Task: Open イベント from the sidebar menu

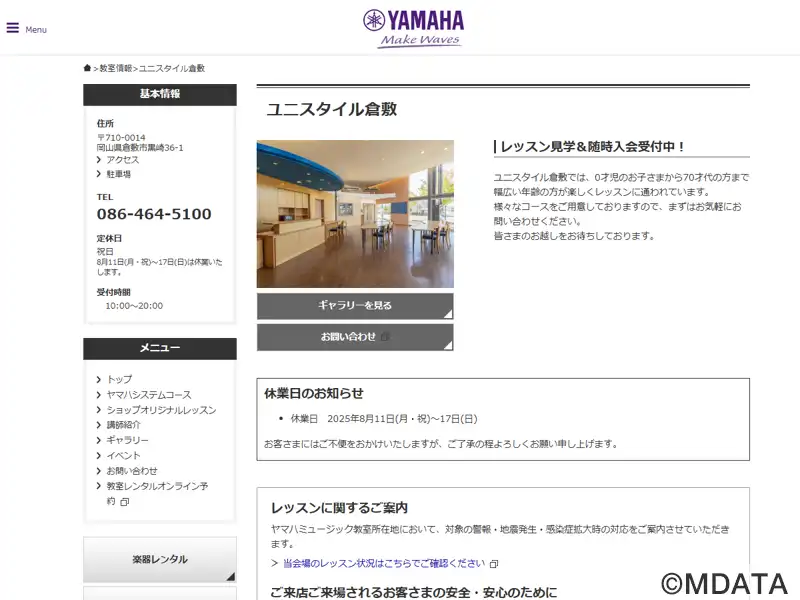Action: click(x=123, y=456)
